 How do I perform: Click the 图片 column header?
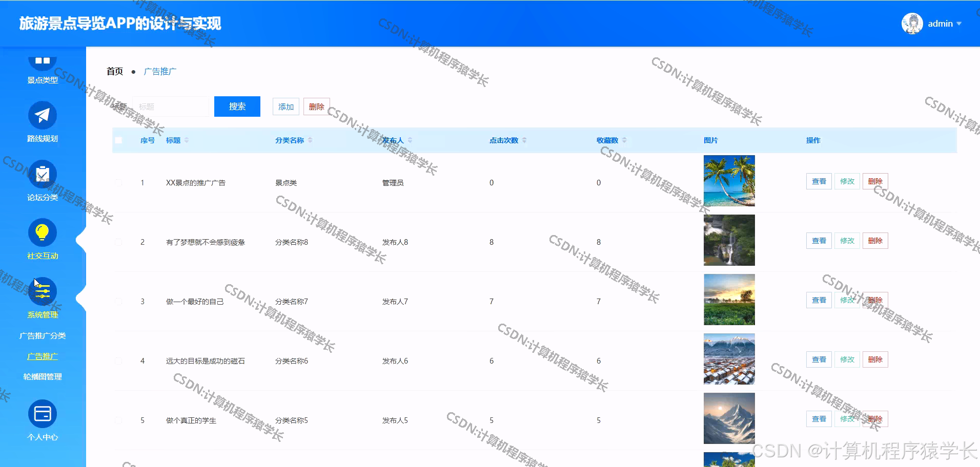(711, 140)
